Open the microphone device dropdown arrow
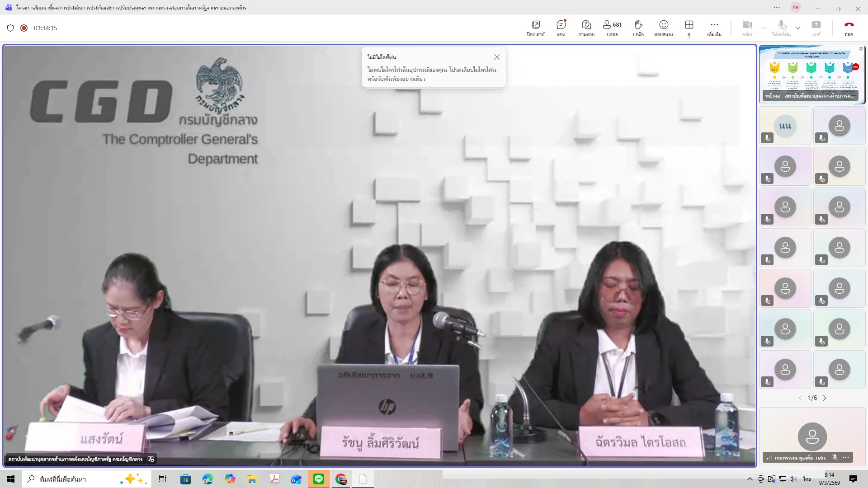 [798, 27]
